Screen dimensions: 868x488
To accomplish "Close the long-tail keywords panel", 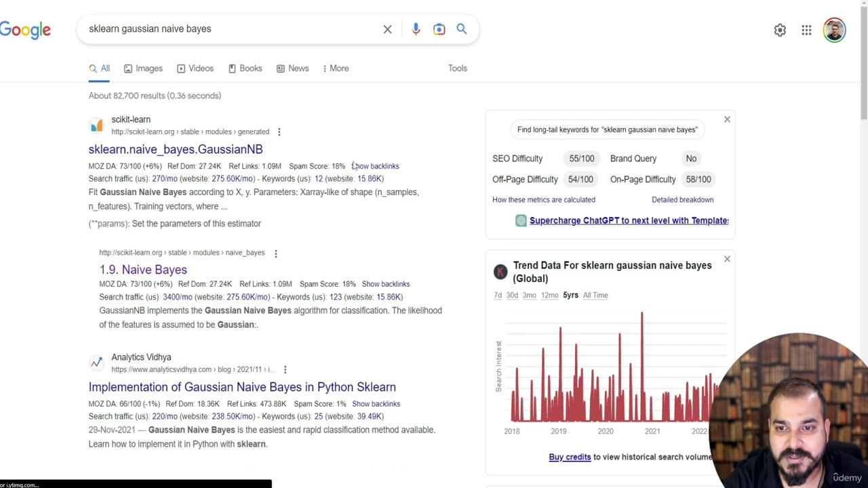I will tap(727, 119).
